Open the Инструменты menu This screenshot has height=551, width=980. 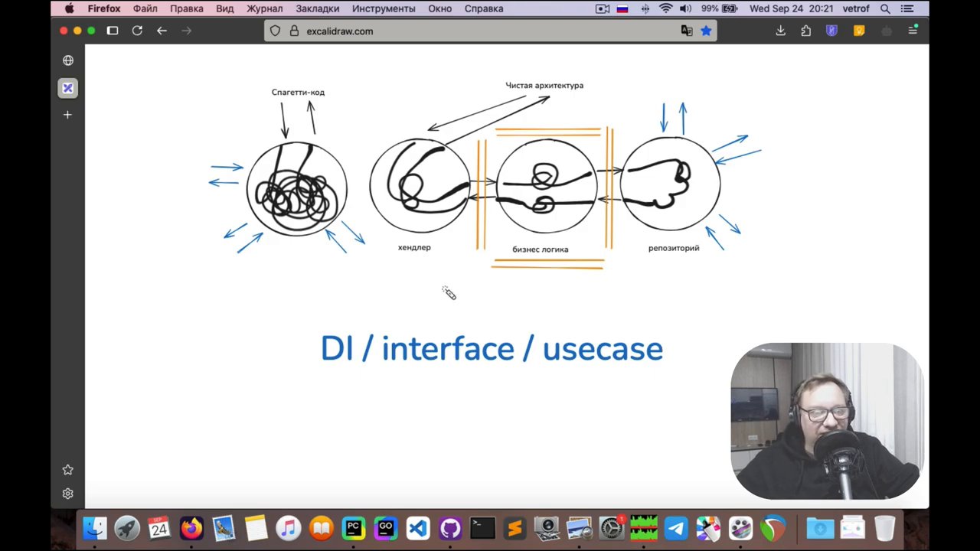[384, 8]
